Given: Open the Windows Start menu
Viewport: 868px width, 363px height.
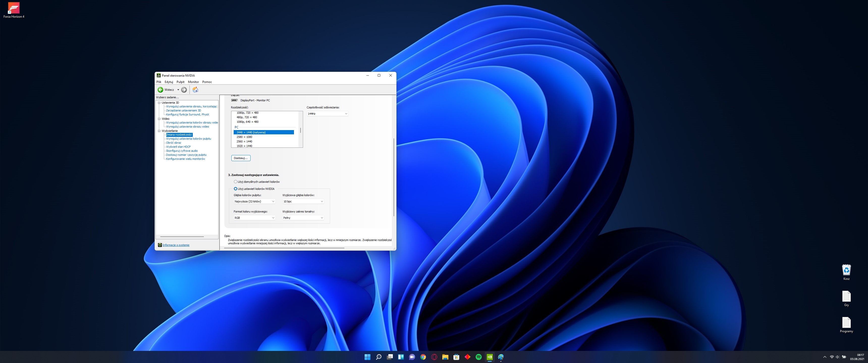Looking at the screenshot, I should (367, 357).
